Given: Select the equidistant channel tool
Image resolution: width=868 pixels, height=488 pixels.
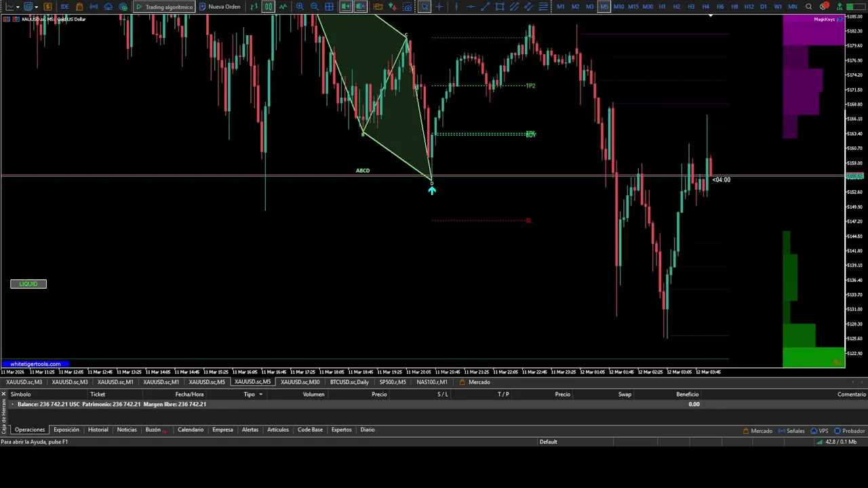Looking at the screenshot, I should 514,7.
